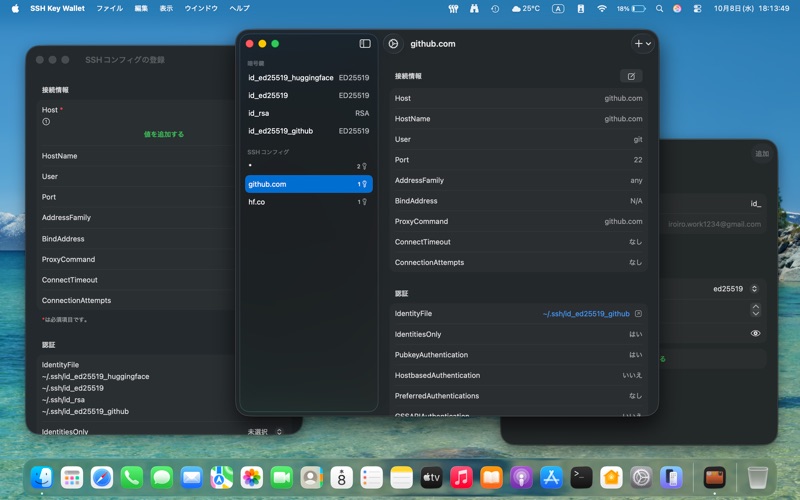Select the github.com SSH config entry
Image resolution: width=800 pixels, height=500 pixels.
point(309,184)
